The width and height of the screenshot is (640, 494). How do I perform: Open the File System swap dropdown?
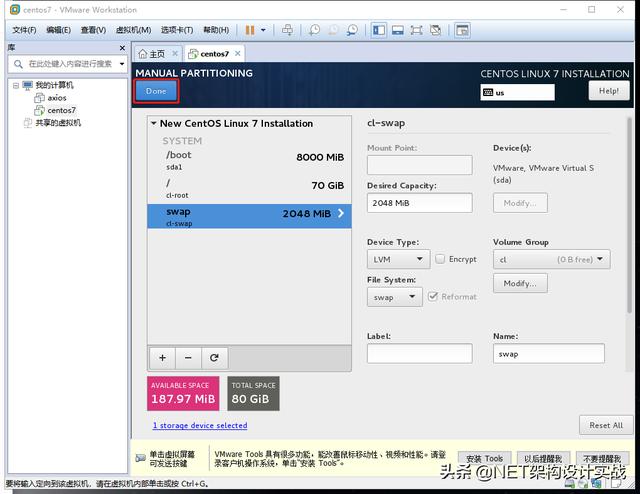click(395, 297)
